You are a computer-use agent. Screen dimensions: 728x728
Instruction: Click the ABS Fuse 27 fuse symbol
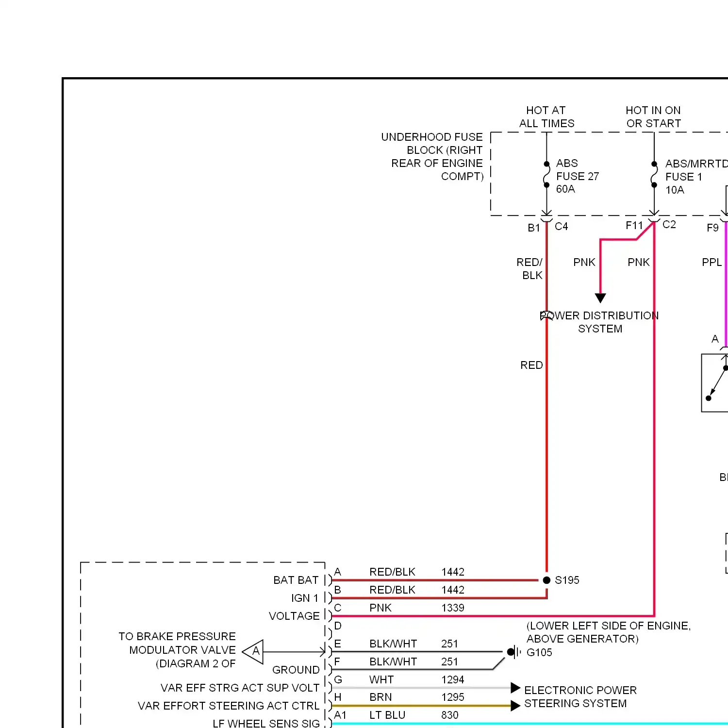coord(546,175)
